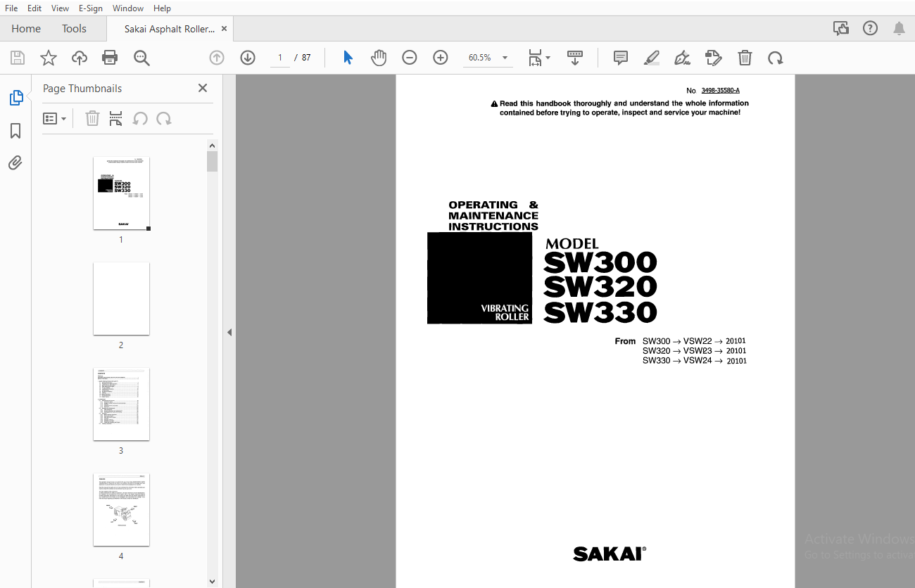
Task: Bookmark this file with the star icon
Action: (48, 58)
